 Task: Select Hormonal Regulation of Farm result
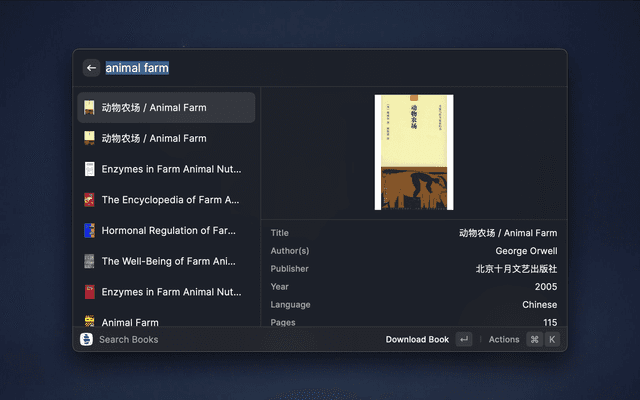168,231
